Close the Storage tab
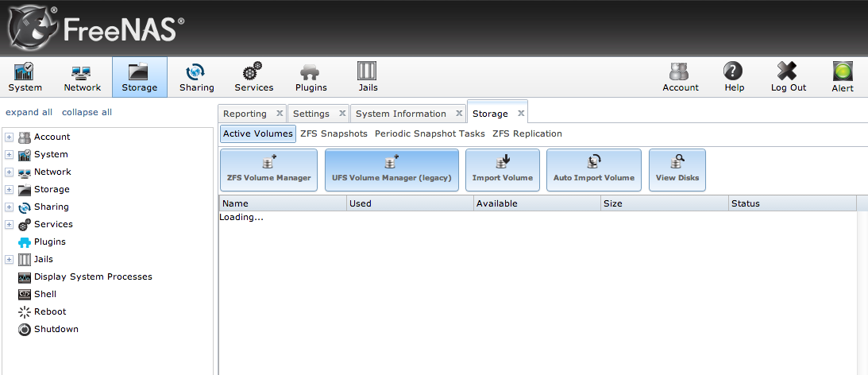 tap(520, 113)
